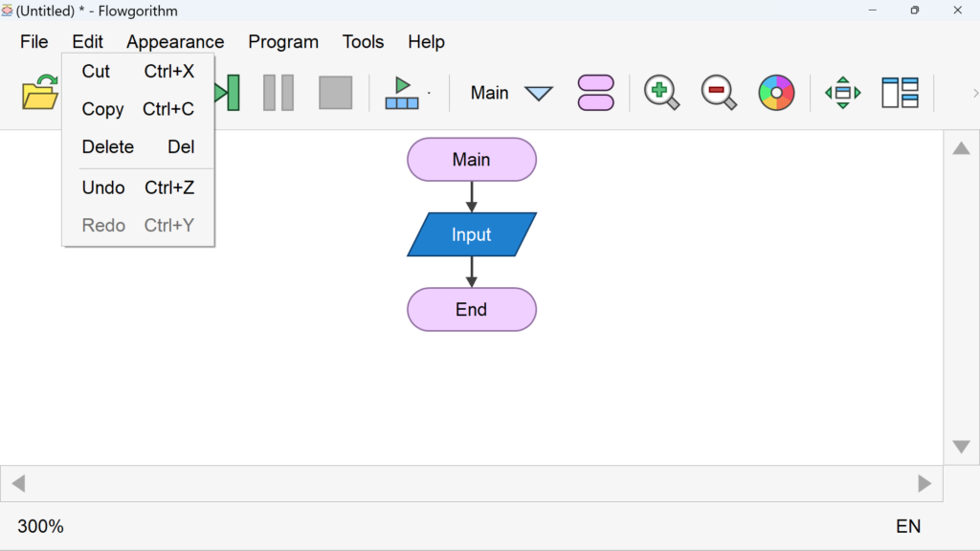Click the layout windows icon
Image resolution: width=980 pixels, height=551 pixels.
pyautogui.click(x=900, y=93)
